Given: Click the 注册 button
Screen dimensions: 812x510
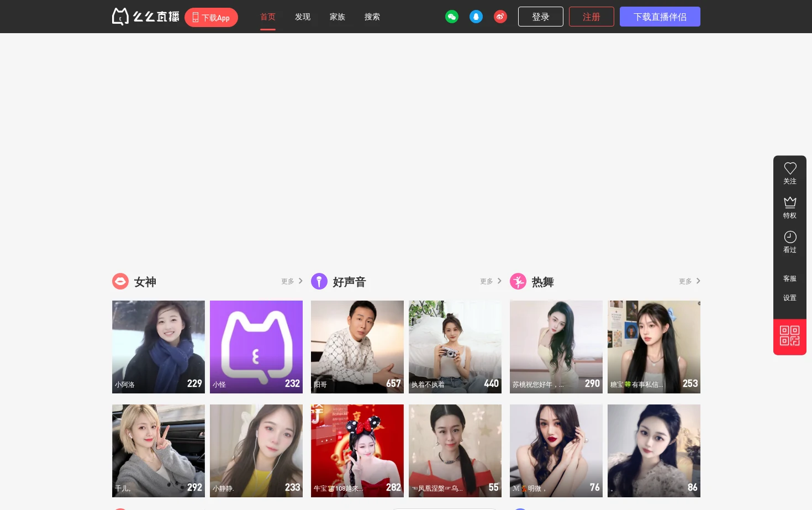Looking at the screenshot, I should point(592,17).
